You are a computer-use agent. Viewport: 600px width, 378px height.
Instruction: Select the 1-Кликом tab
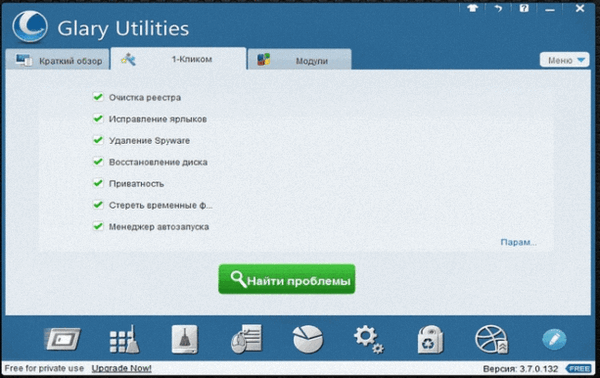tap(178, 59)
